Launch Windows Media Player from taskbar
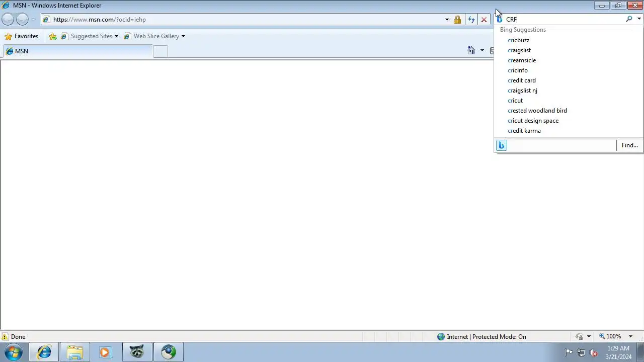This screenshot has height=362, width=644. pos(105,352)
